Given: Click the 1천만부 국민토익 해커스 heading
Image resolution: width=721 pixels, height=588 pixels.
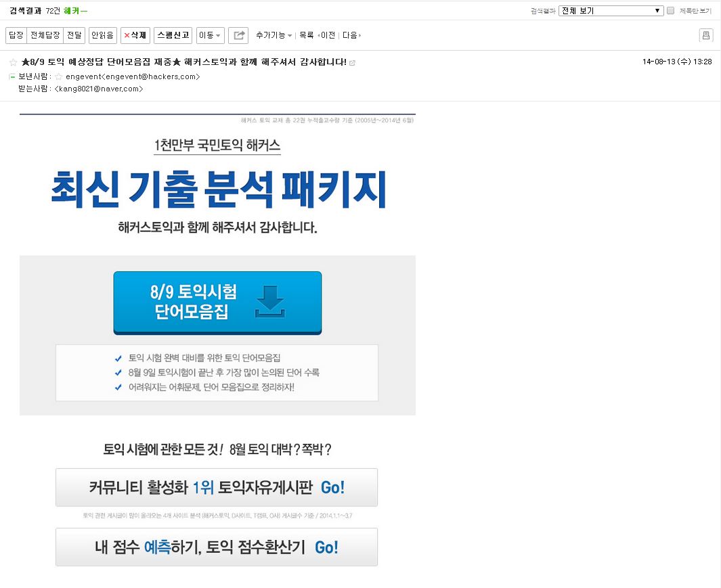Looking at the screenshot, I should coord(217,145).
